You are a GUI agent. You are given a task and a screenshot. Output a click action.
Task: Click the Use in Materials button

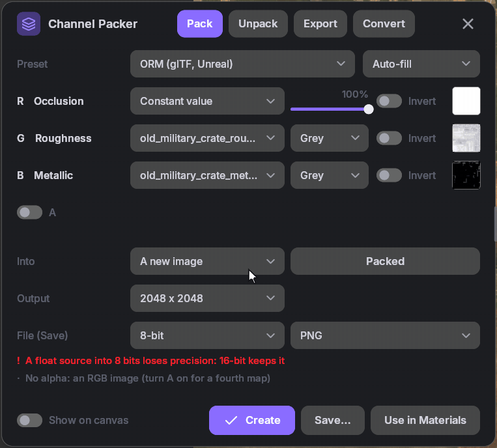[425, 421]
